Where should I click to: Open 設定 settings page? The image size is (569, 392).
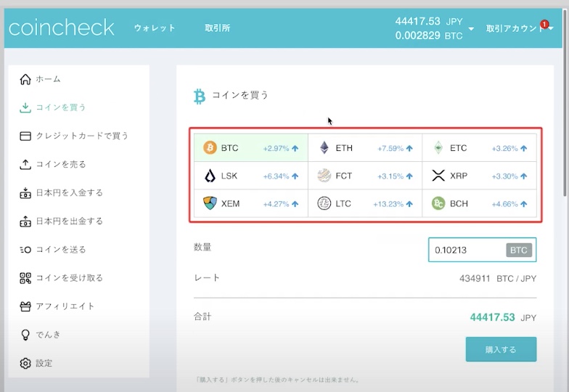point(44,363)
